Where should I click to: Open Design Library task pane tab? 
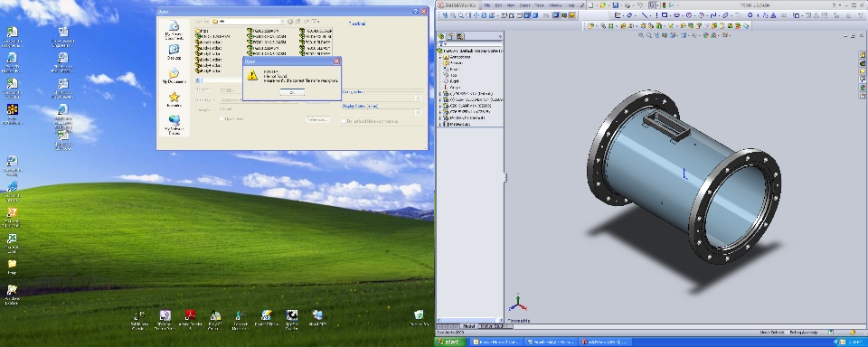(863, 63)
